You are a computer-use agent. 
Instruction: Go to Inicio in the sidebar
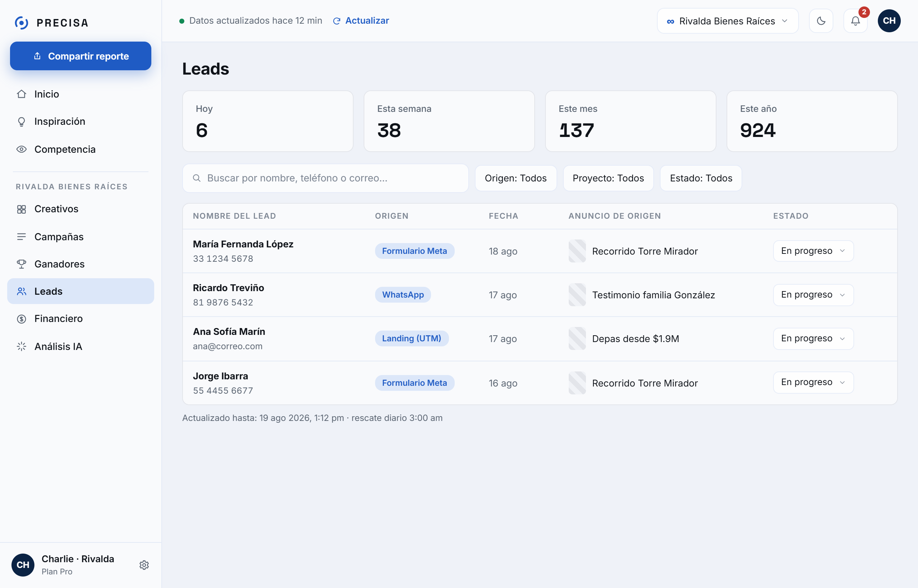81,94
